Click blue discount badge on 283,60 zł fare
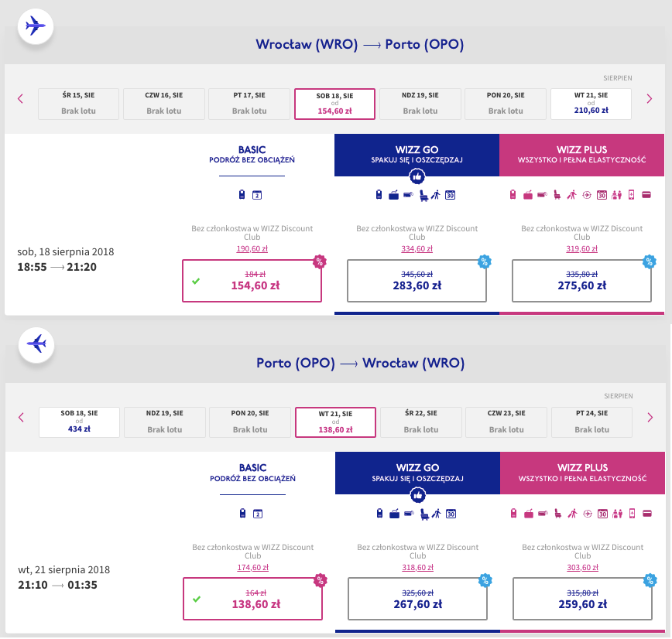The width and height of the screenshot is (672, 639). click(485, 261)
